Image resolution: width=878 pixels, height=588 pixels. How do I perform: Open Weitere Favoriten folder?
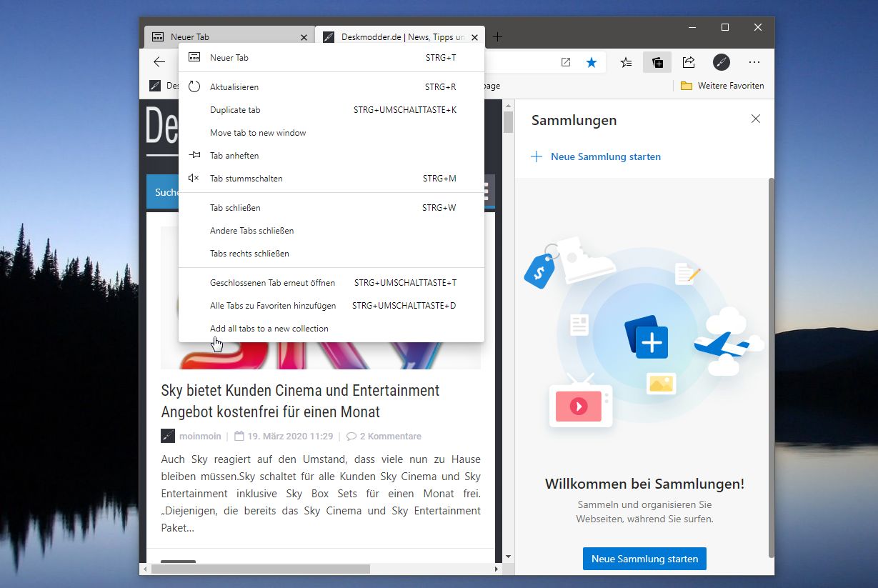(x=722, y=86)
